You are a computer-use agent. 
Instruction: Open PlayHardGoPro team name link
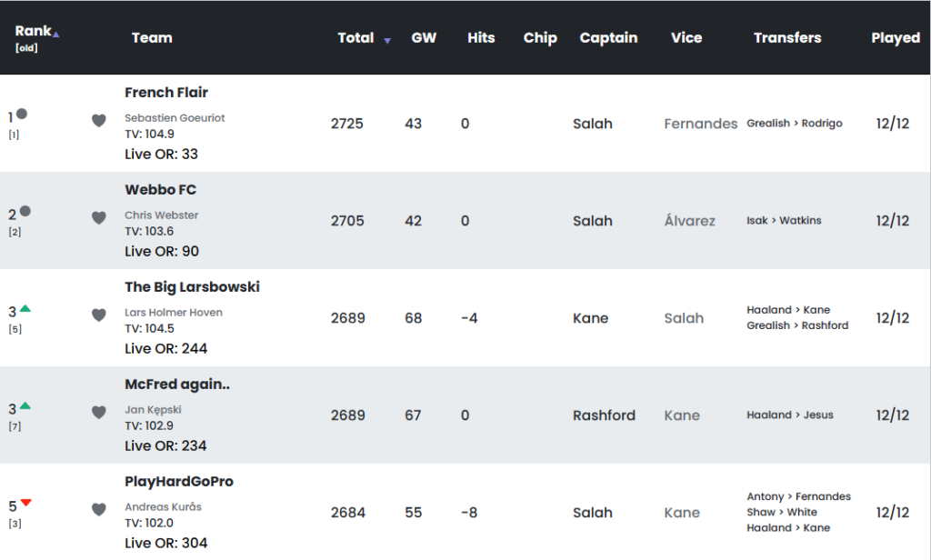click(x=179, y=482)
